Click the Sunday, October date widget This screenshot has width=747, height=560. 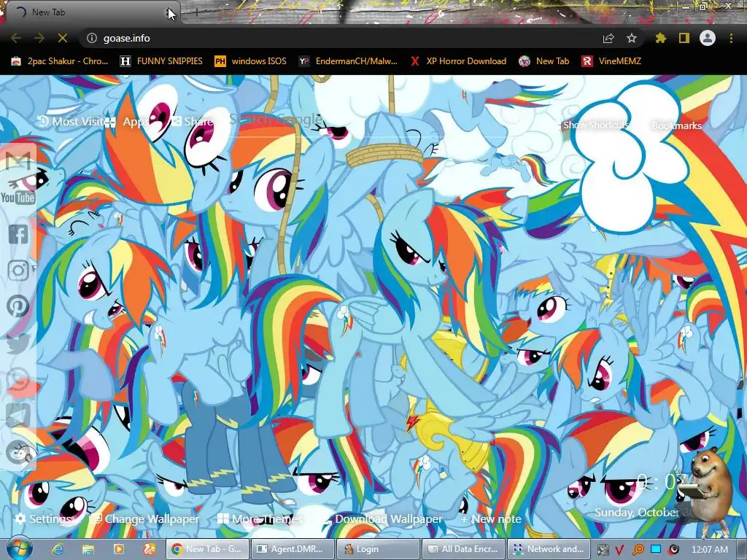click(x=637, y=513)
